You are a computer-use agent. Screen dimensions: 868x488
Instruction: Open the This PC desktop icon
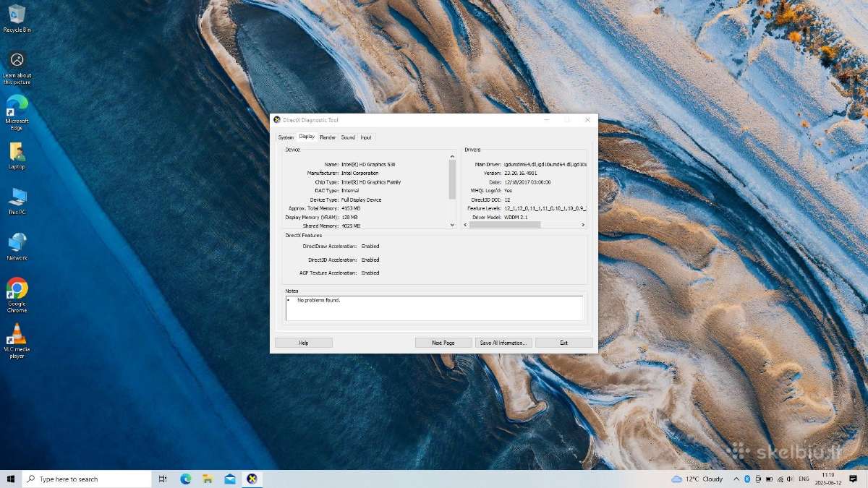(17, 202)
